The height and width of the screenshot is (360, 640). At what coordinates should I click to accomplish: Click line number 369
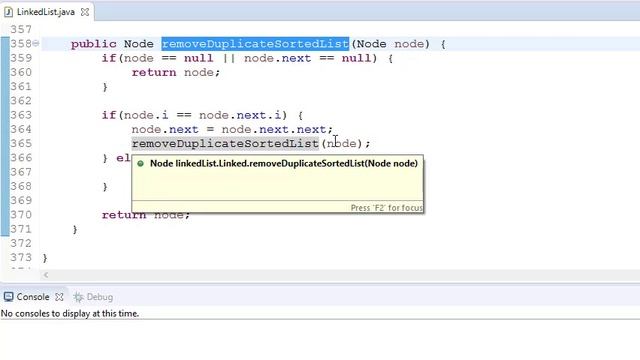[21, 200]
